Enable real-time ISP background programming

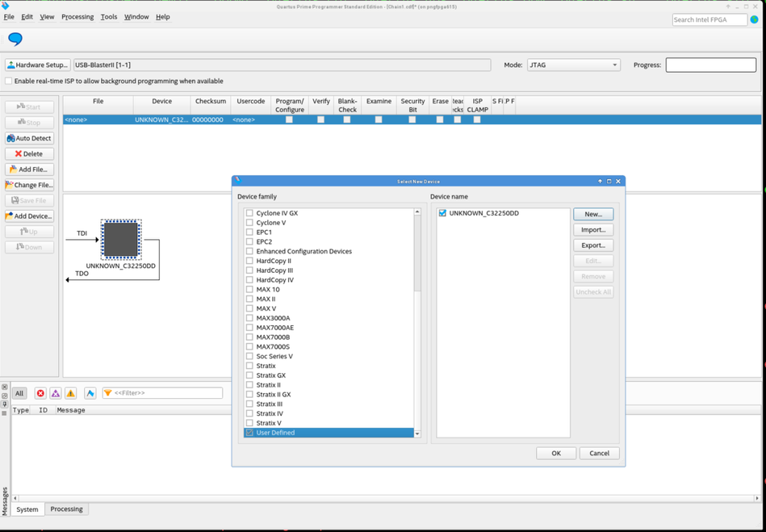[x=9, y=82]
